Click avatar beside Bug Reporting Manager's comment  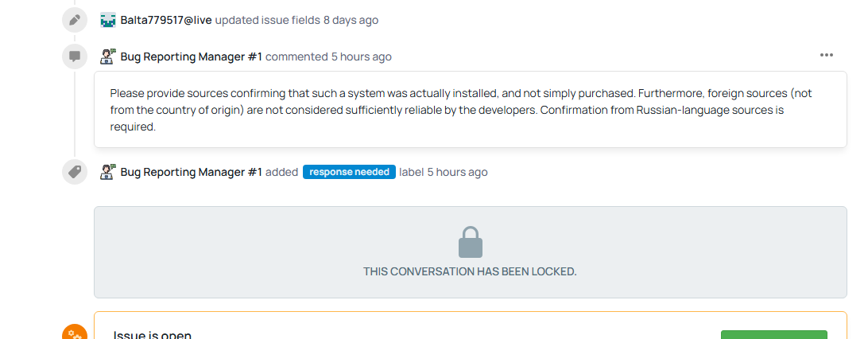pos(108,56)
